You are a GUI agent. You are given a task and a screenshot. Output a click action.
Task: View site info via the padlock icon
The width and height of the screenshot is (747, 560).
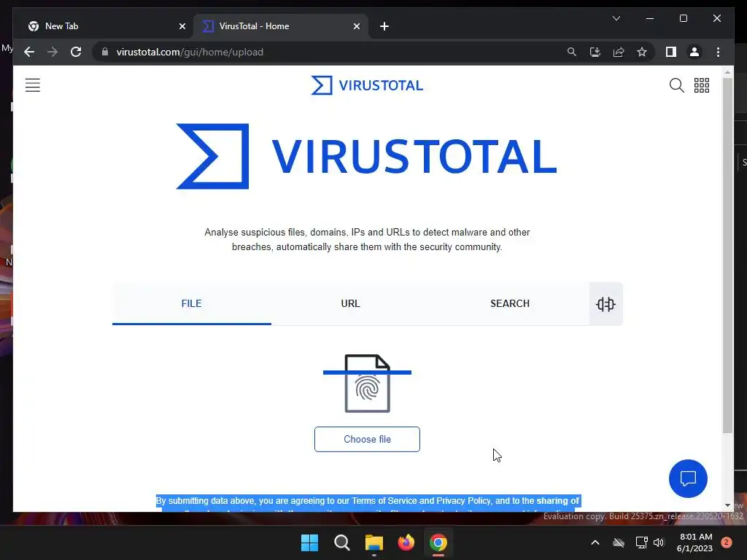pos(105,52)
